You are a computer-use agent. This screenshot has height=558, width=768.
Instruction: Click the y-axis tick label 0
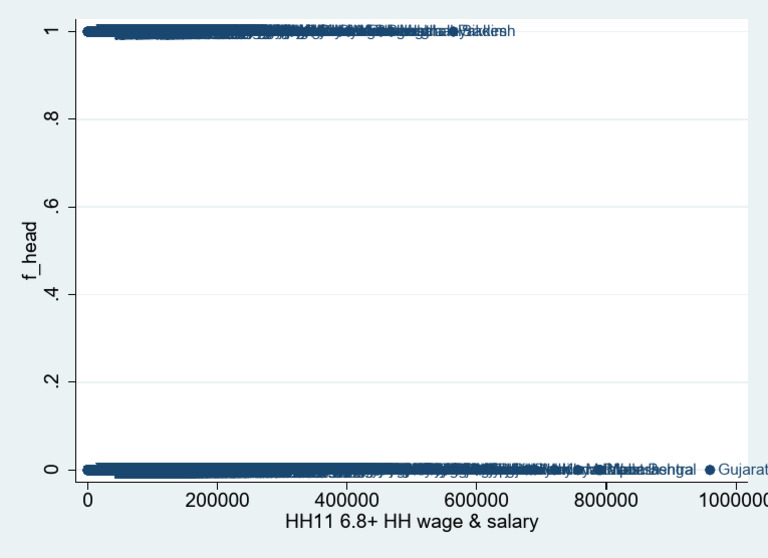51,469
